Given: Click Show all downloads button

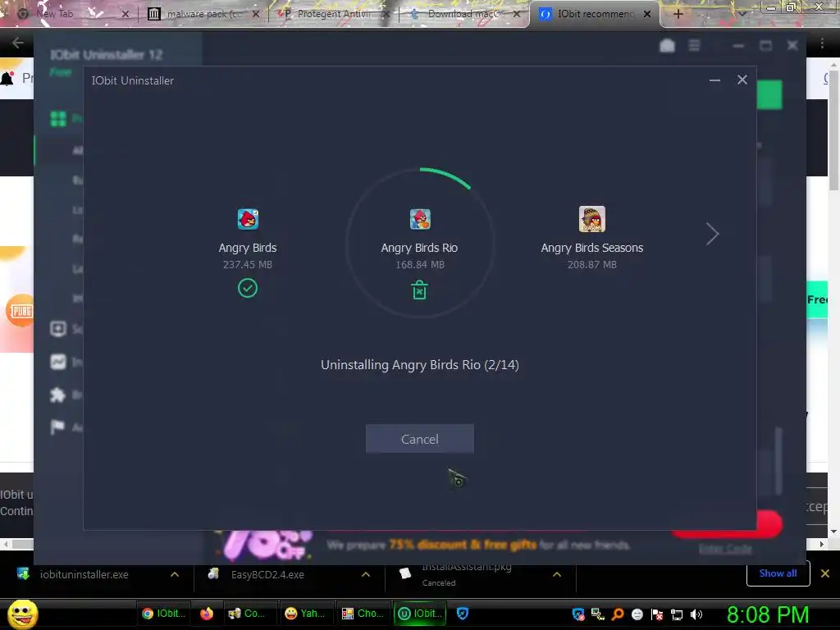Looking at the screenshot, I should point(778,573).
